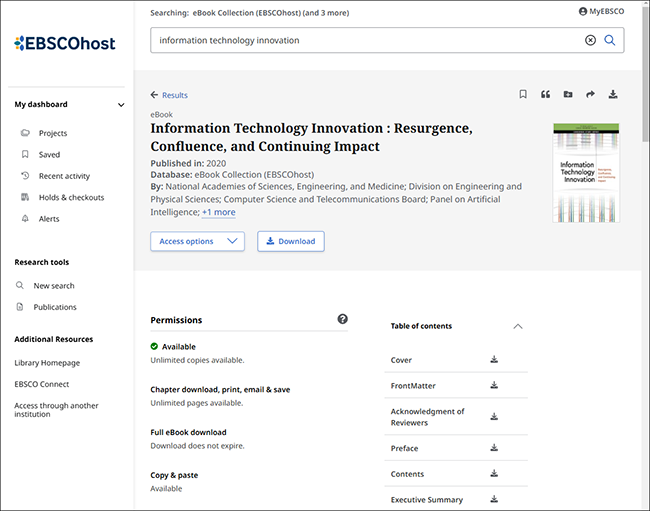Open Alerts in the dashboard
The width and height of the screenshot is (650, 511).
[x=49, y=219]
